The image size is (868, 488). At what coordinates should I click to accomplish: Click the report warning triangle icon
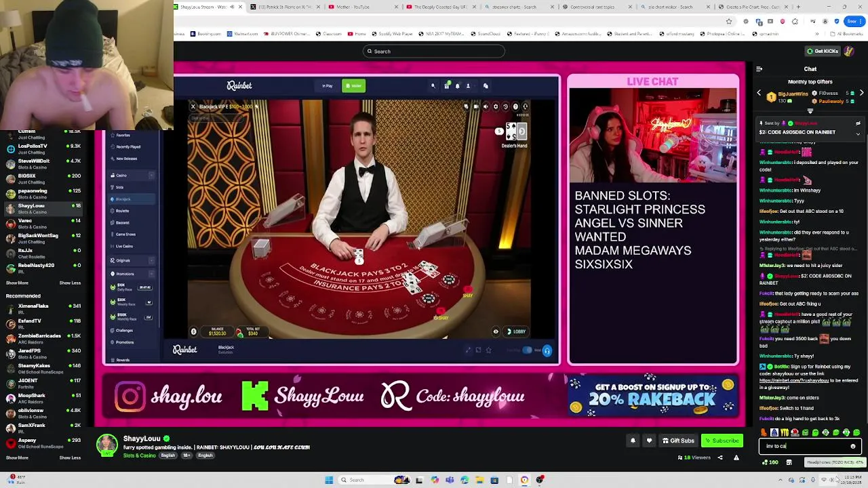[736, 457]
